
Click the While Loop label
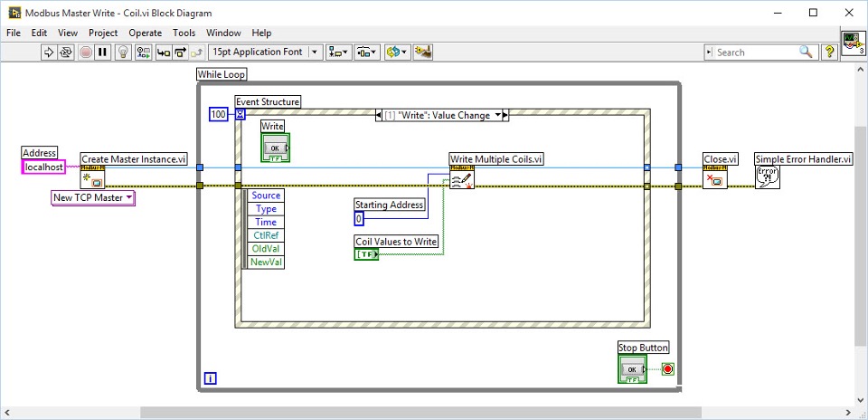tap(222, 74)
